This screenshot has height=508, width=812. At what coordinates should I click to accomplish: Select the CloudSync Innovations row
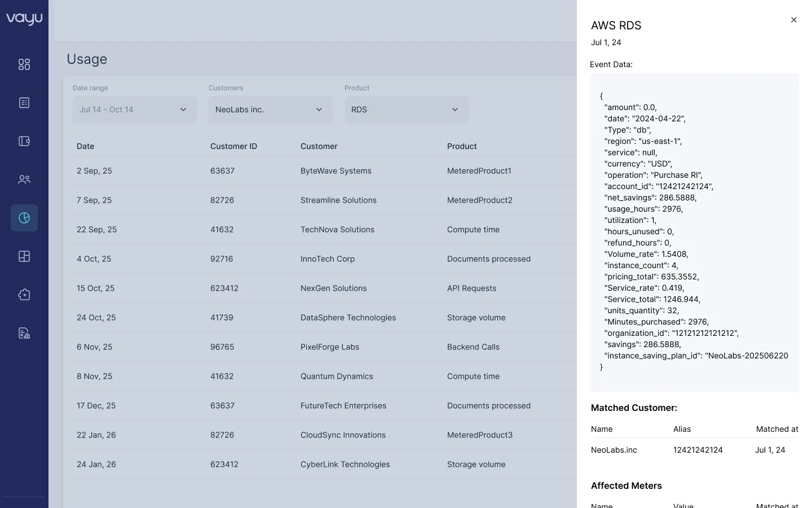click(324, 435)
